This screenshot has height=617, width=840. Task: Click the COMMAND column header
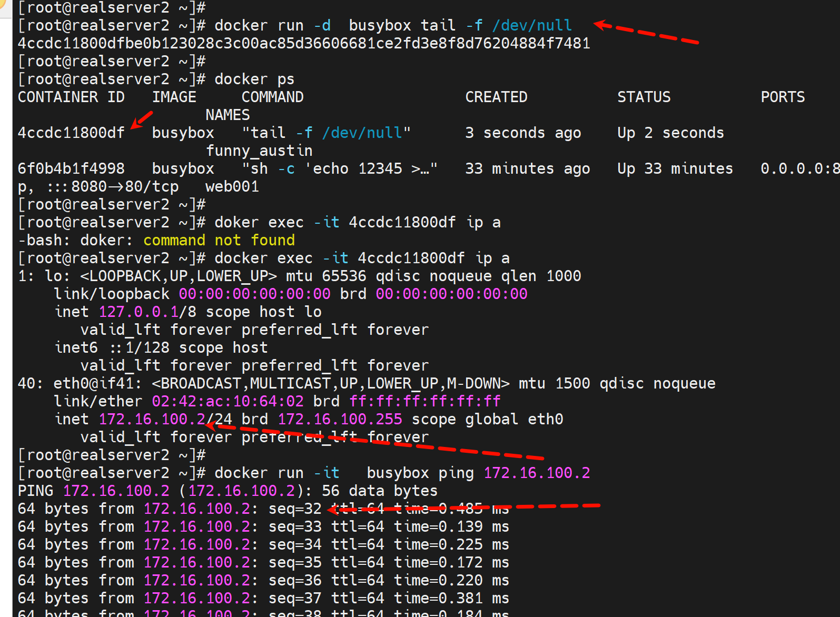pos(272,97)
